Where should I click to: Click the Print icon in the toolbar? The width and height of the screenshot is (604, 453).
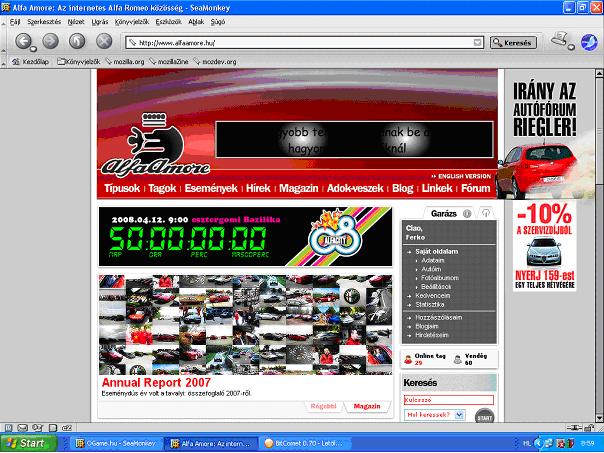tap(559, 38)
